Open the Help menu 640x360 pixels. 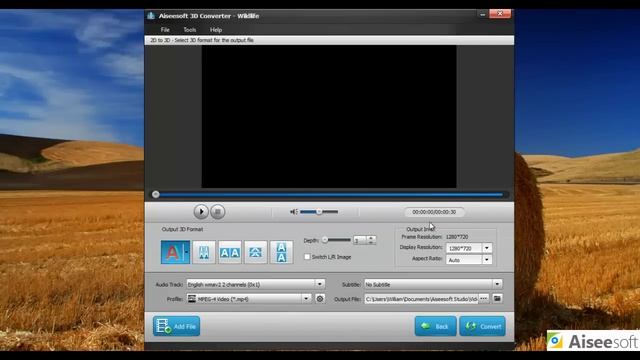click(x=216, y=30)
